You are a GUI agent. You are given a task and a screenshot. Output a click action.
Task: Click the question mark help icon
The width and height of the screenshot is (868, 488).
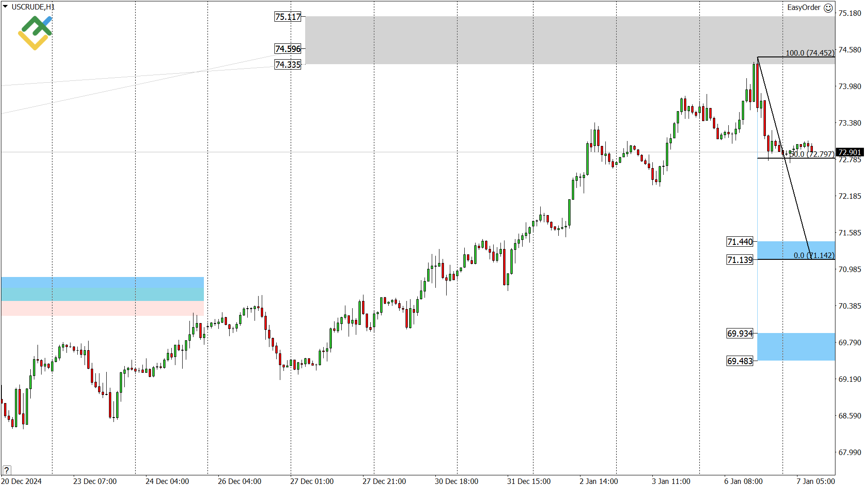(6, 470)
